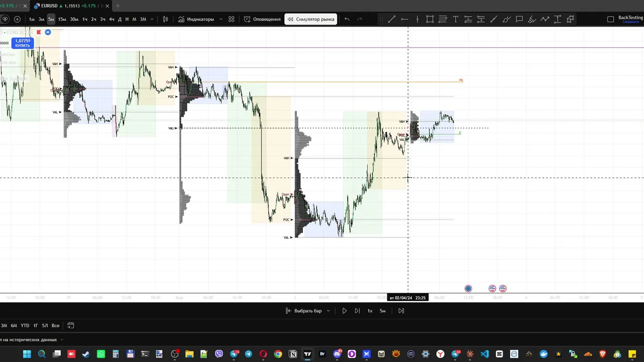Set date range to YTD
The image size is (644, 362).
pos(25,325)
